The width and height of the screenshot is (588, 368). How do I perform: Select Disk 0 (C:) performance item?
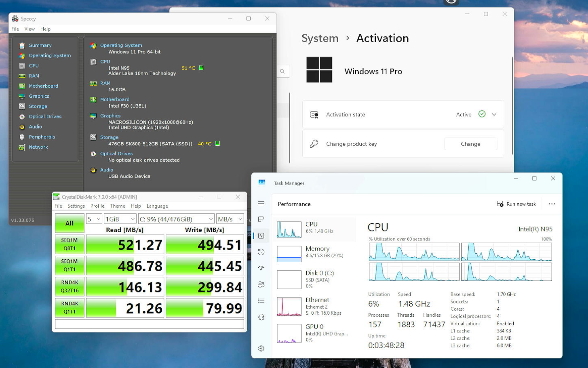coord(314,279)
